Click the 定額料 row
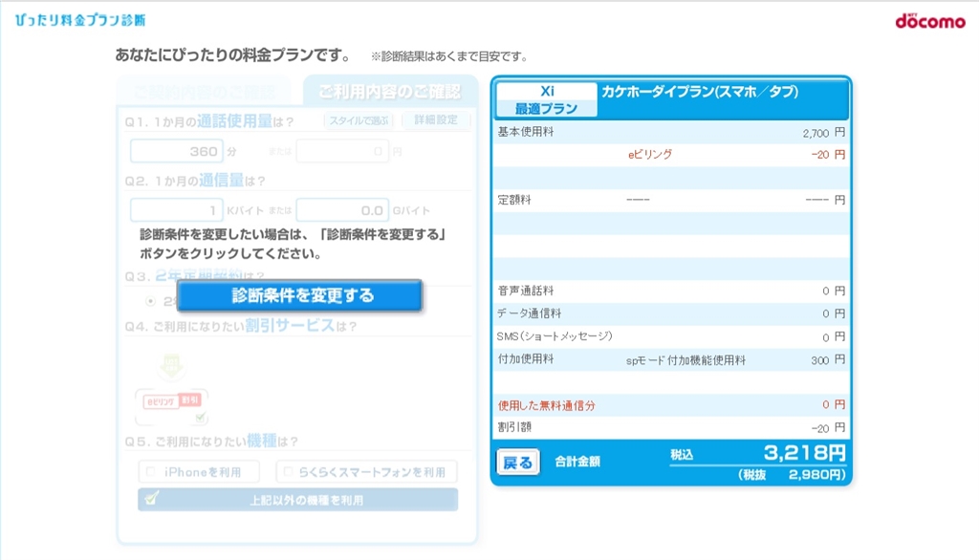Image resolution: width=979 pixels, height=560 pixels. [x=671, y=201]
